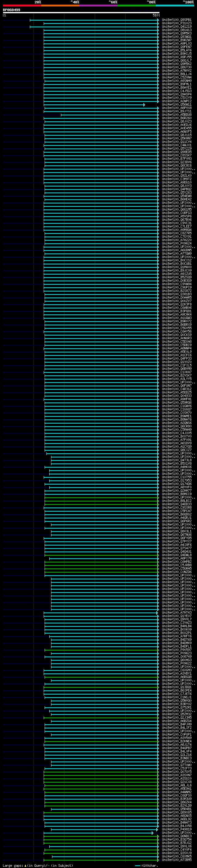Select the UniRef100_A5BDU8 label
Image resolution: width=197 pixels, height=868 pixels.
pyautogui.click(x=176, y=115)
